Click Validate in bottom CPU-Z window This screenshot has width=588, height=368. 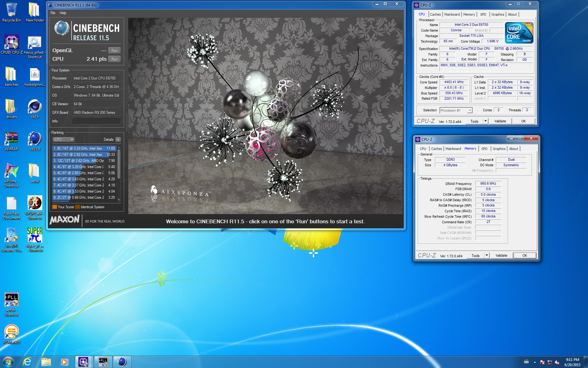(501, 256)
